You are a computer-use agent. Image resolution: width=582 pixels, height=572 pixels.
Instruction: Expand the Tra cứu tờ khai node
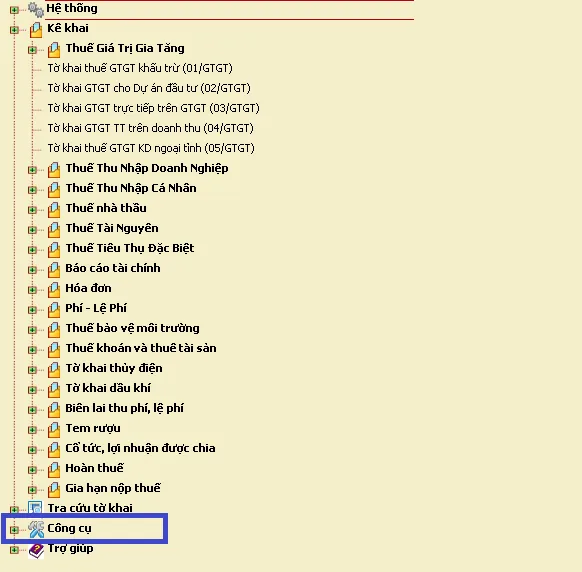[14, 510]
